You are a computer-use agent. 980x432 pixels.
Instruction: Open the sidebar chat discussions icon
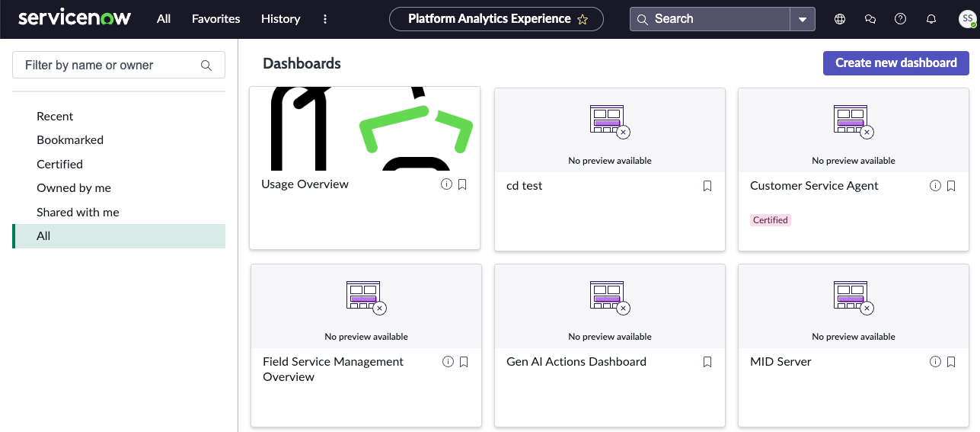pos(870,19)
